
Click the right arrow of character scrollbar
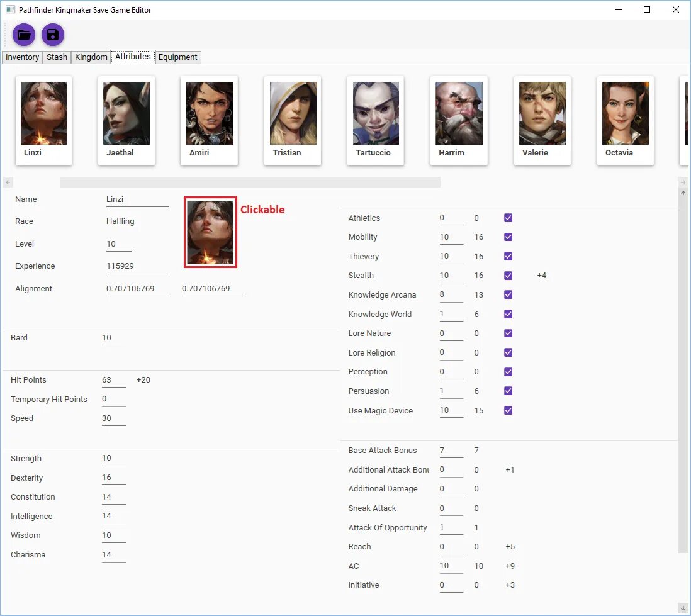[683, 182]
